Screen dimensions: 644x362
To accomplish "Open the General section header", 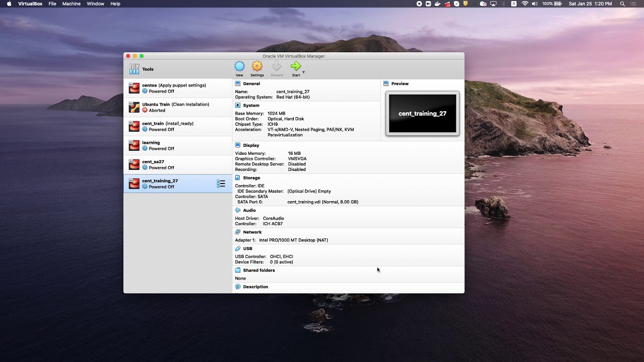I will click(x=251, y=83).
